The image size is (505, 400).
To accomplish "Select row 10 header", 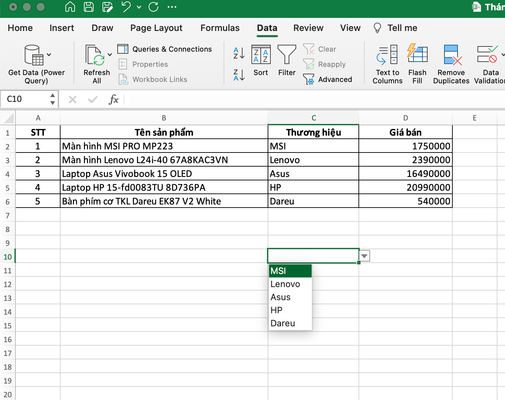I will (8, 257).
